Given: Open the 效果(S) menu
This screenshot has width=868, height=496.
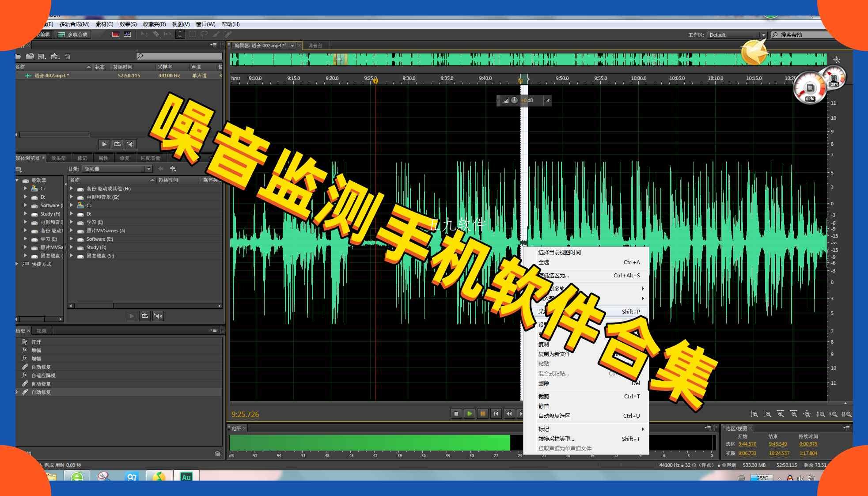Looking at the screenshot, I should [128, 24].
